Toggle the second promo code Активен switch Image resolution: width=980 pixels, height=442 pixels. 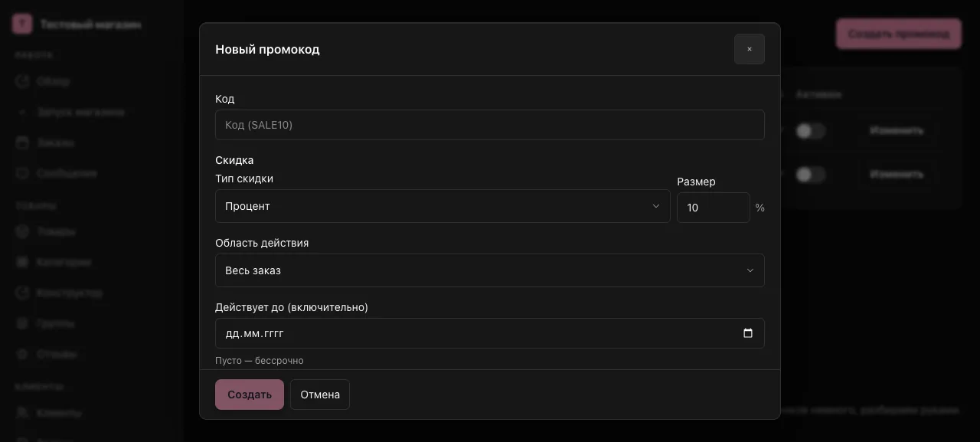coord(810,175)
